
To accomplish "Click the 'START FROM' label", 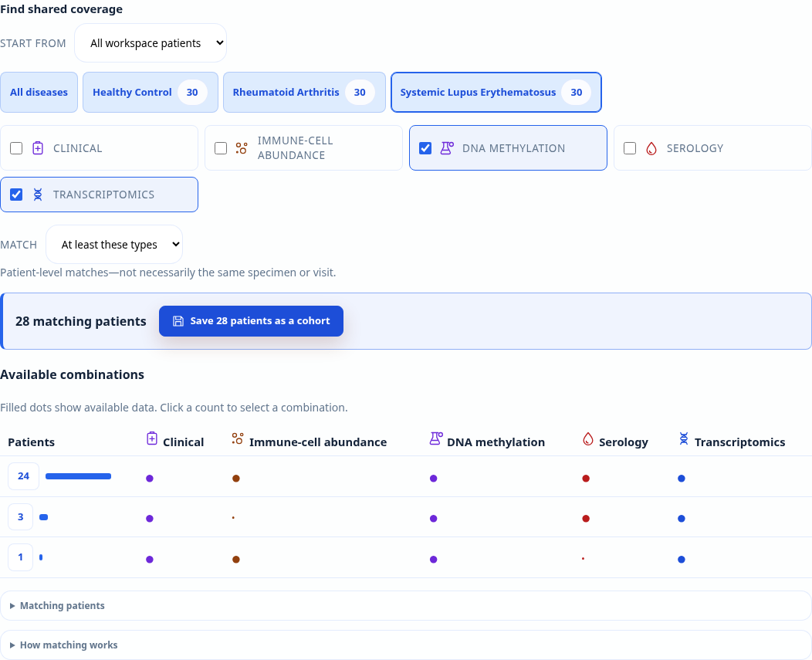I will point(33,43).
